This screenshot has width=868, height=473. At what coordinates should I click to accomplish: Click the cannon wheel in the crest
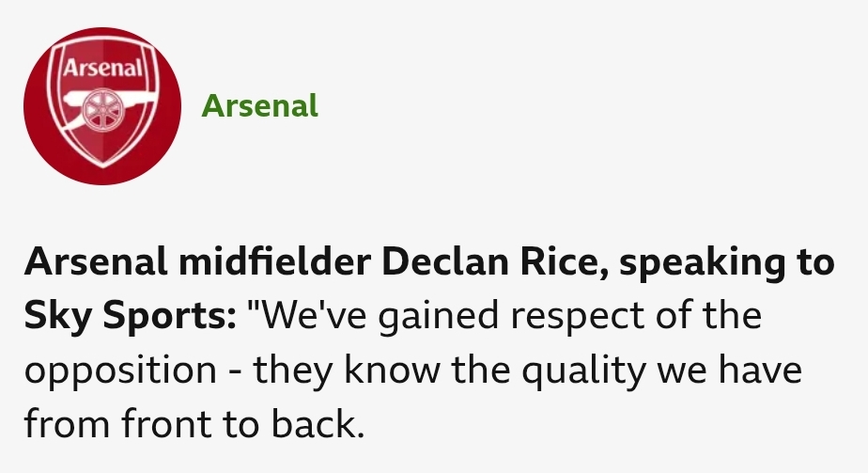point(101,110)
